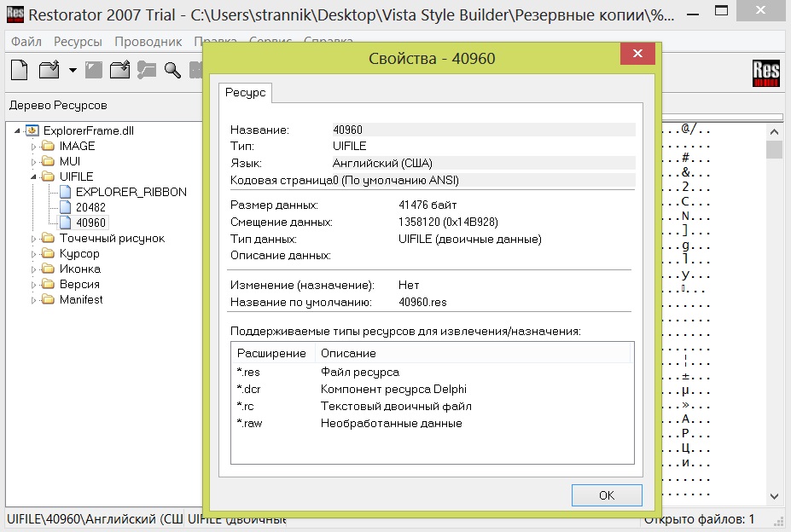Click the Open file toolbar icon

click(x=49, y=70)
